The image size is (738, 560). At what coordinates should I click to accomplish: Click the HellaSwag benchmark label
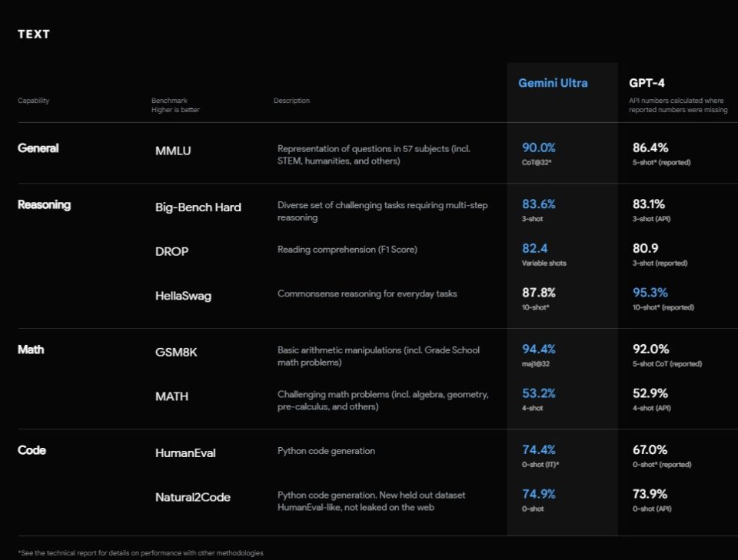point(182,295)
